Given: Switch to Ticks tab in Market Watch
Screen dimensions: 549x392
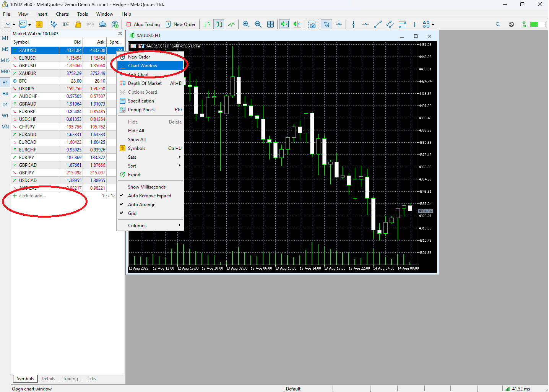Looking at the screenshot, I should point(91,379).
